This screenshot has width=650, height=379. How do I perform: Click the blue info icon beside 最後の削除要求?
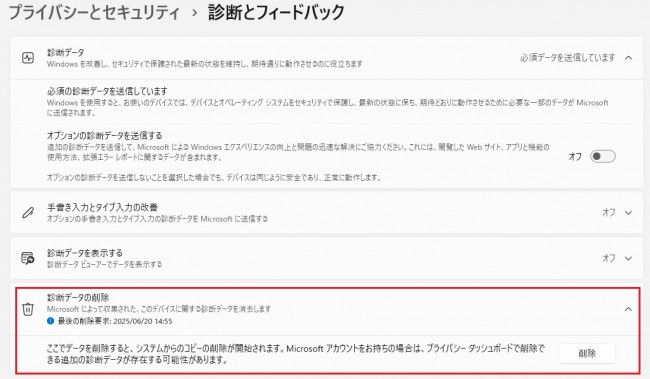pyautogui.click(x=51, y=321)
